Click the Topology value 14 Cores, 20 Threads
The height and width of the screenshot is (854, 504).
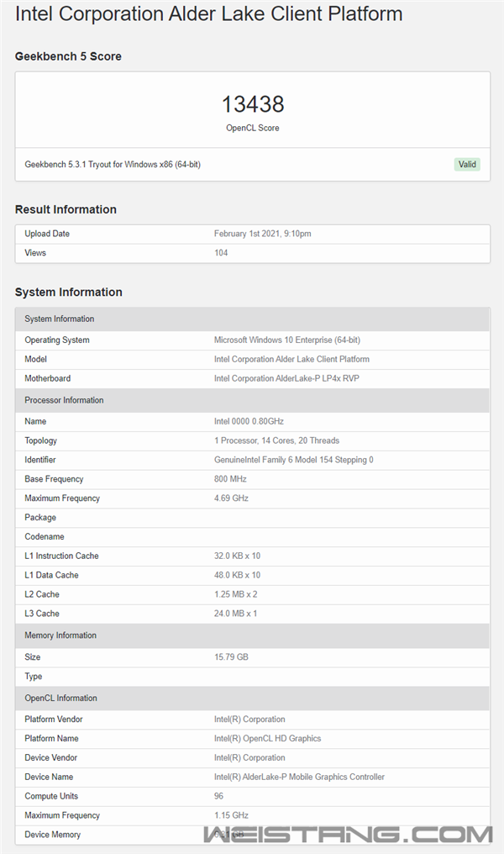pyautogui.click(x=276, y=440)
